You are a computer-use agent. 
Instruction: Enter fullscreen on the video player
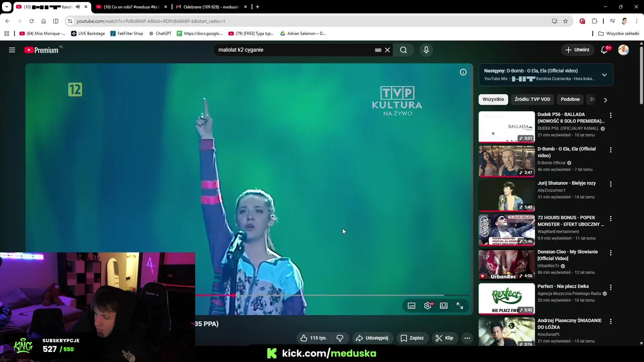point(460,306)
